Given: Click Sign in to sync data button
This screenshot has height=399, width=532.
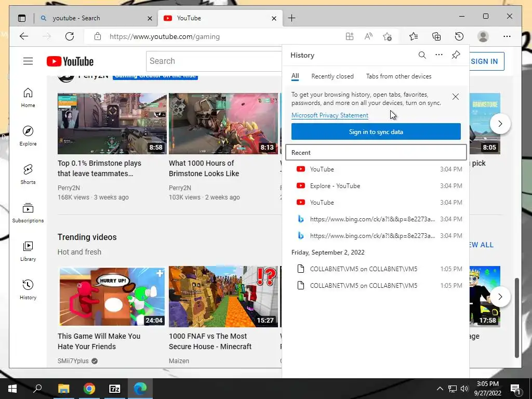Looking at the screenshot, I should pos(376,131).
